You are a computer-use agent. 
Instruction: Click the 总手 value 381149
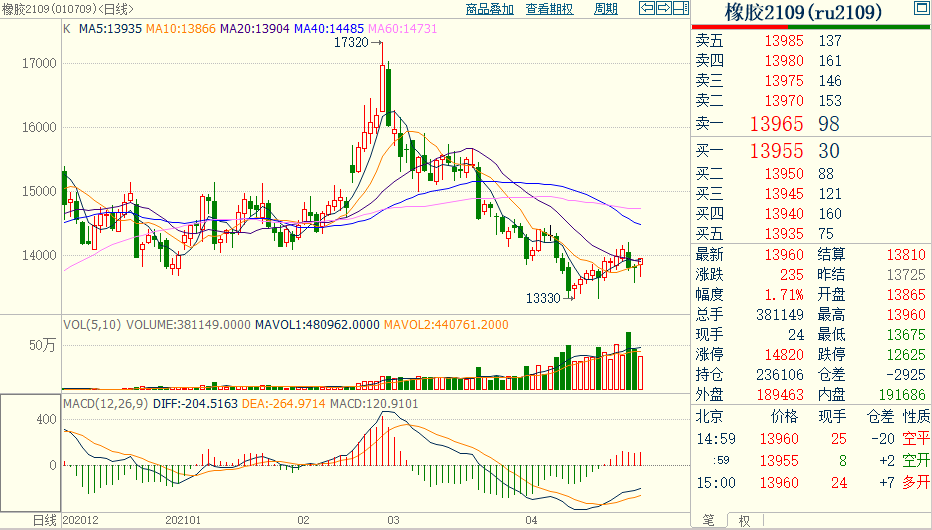(x=780, y=315)
